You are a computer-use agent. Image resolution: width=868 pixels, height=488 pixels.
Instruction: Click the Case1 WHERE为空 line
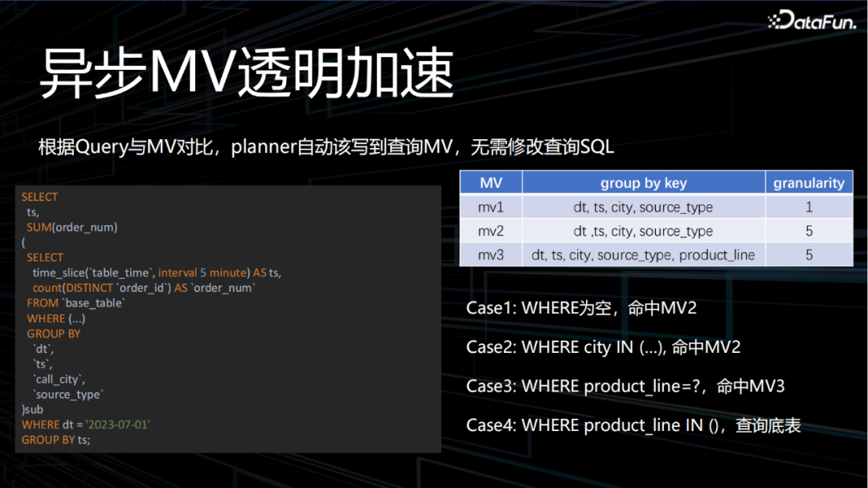tap(581, 308)
